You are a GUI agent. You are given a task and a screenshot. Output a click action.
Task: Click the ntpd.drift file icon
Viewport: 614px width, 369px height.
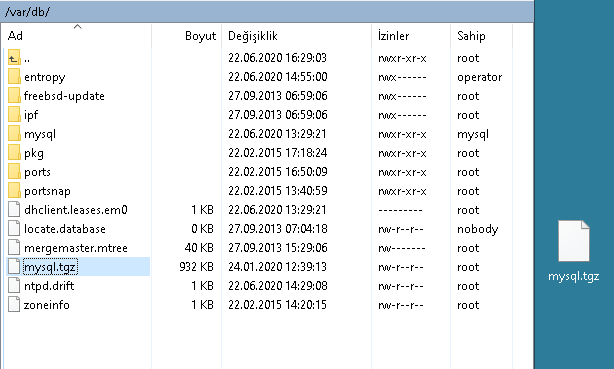[x=14, y=286]
